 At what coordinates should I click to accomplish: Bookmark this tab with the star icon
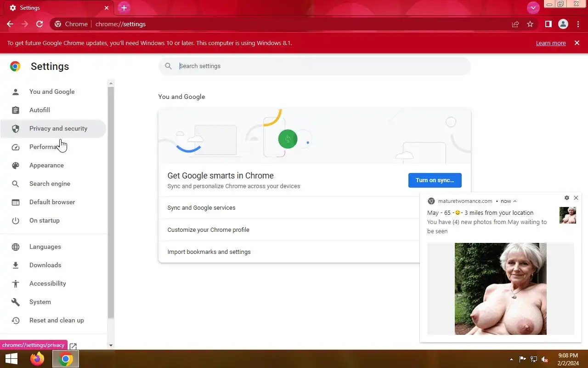tap(530, 24)
